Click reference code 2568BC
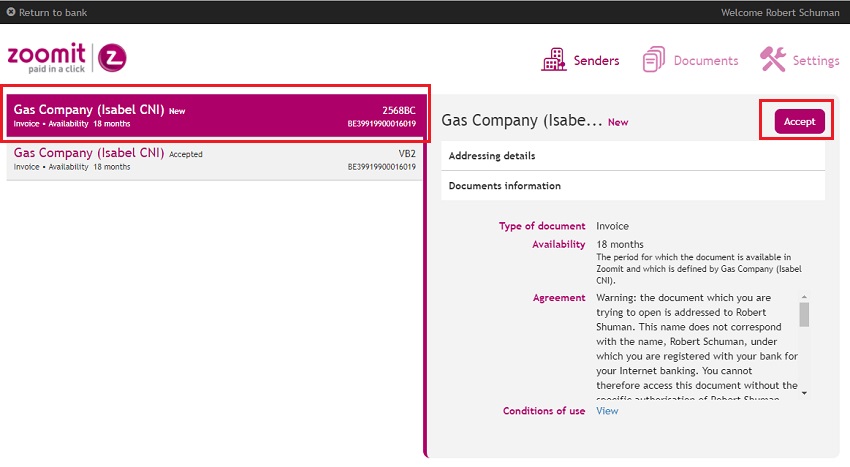Image resolution: width=850 pixels, height=467 pixels. click(398, 110)
